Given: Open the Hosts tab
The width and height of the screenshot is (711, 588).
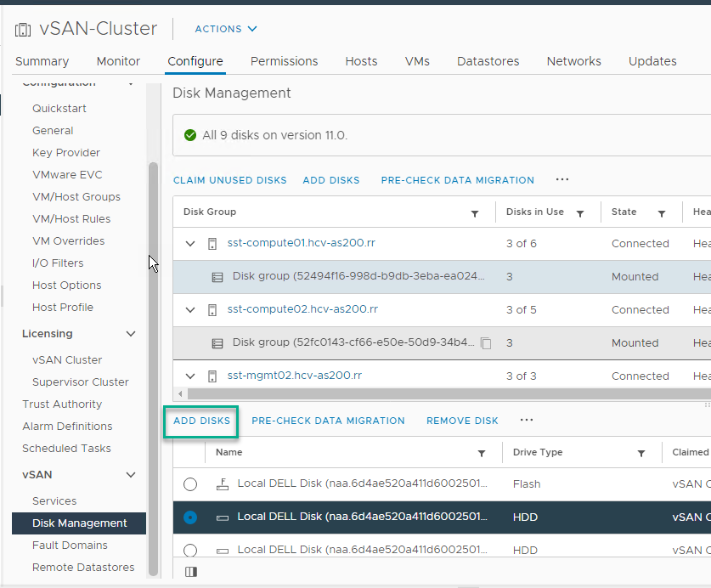Looking at the screenshot, I should click(x=361, y=60).
